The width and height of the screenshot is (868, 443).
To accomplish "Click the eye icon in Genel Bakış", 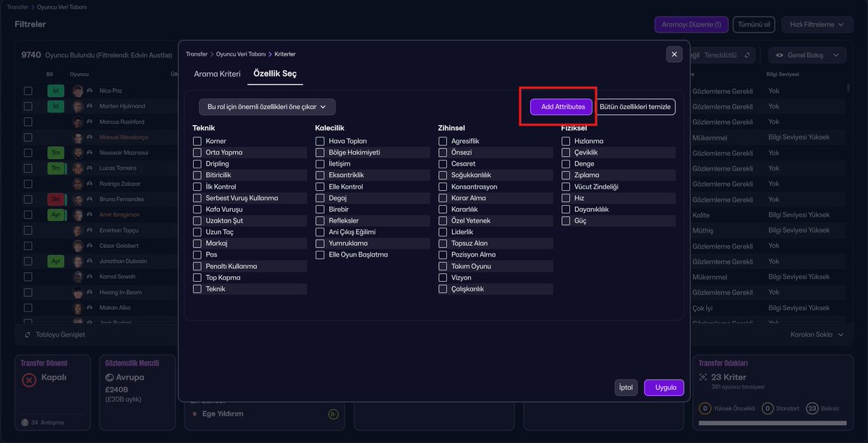I will [x=781, y=55].
